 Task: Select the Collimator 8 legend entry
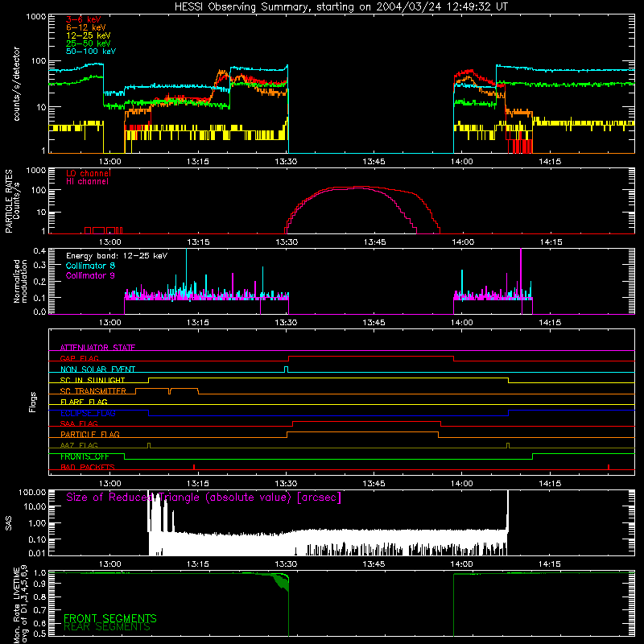[90, 266]
